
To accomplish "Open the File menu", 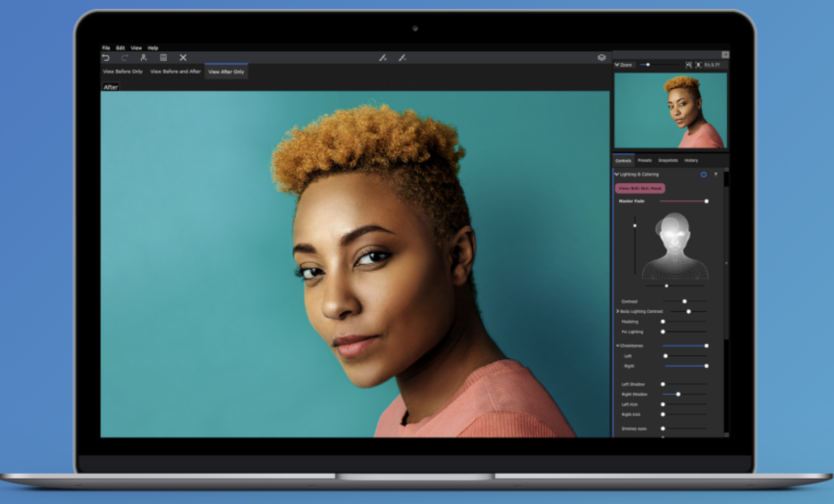I will 106,48.
